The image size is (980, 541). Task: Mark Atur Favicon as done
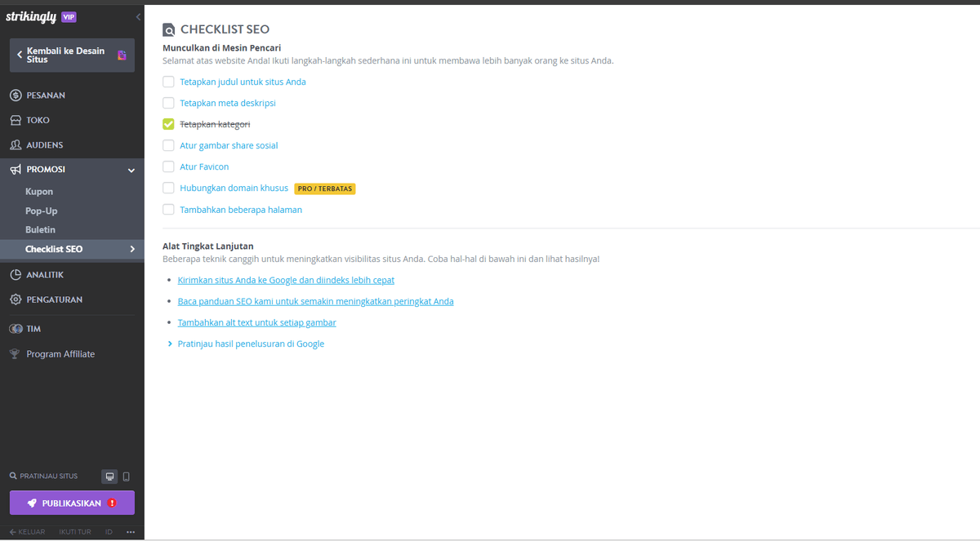click(167, 166)
